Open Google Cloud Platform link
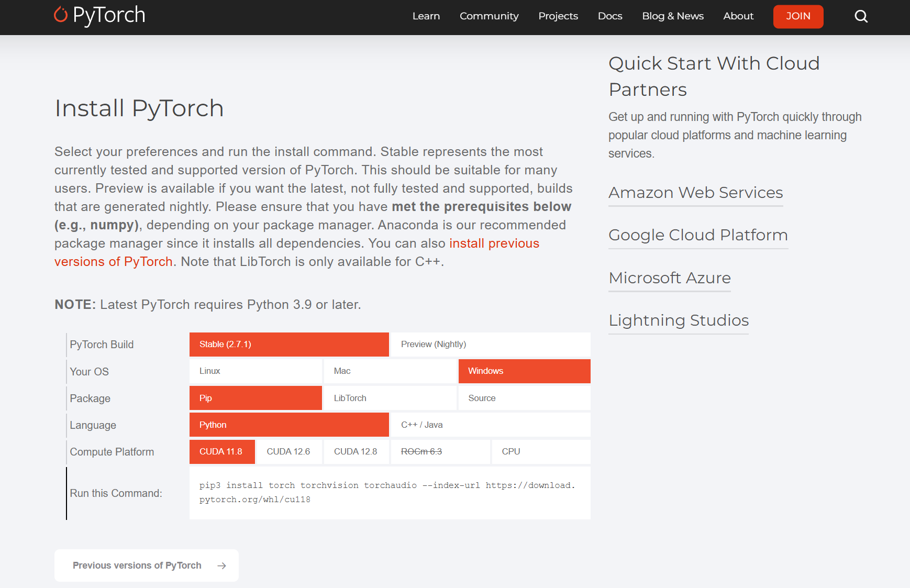The width and height of the screenshot is (910, 588). coord(698,235)
